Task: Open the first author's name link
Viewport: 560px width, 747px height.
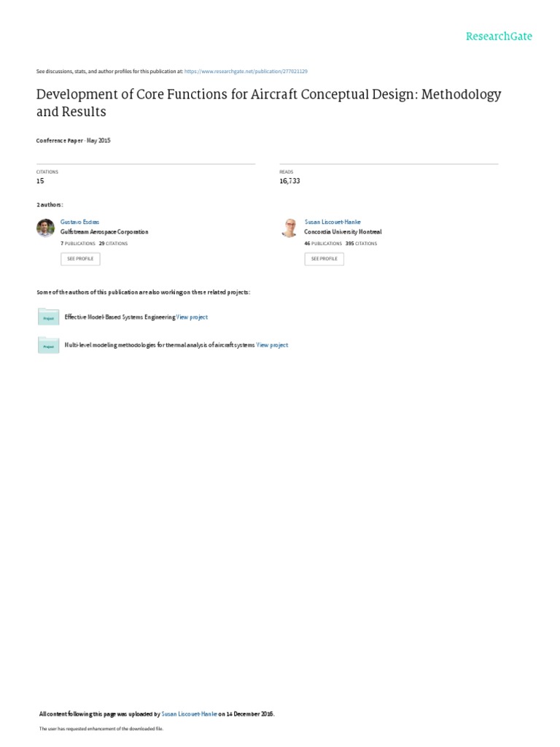Action: [x=79, y=222]
